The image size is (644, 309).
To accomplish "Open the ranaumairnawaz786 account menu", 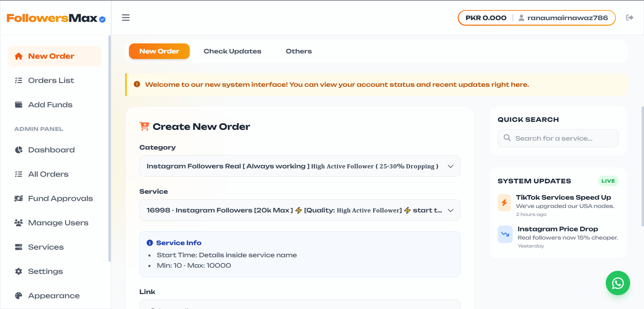I will (x=563, y=18).
